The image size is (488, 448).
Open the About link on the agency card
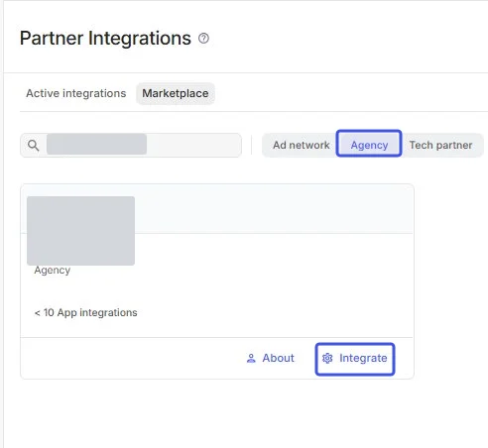(x=270, y=358)
